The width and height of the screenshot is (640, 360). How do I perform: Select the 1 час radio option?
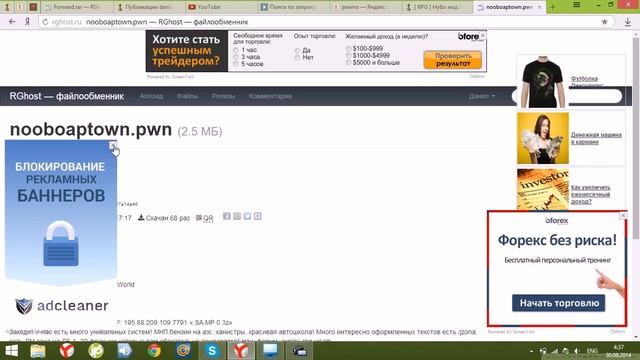pyautogui.click(x=236, y=50)
